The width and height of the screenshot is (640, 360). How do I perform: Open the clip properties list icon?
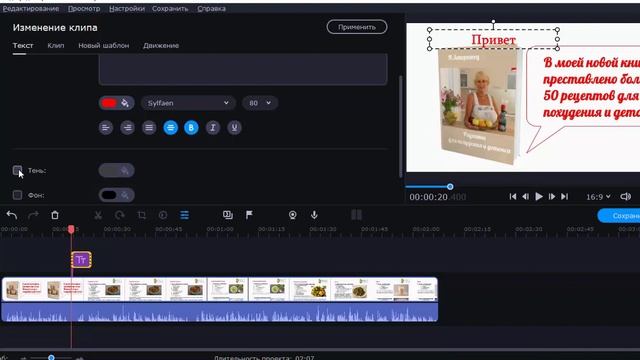[184, 215]
